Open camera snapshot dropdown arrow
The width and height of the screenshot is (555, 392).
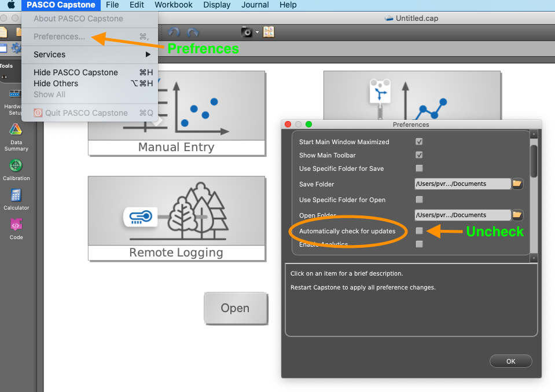coord(258,32)
